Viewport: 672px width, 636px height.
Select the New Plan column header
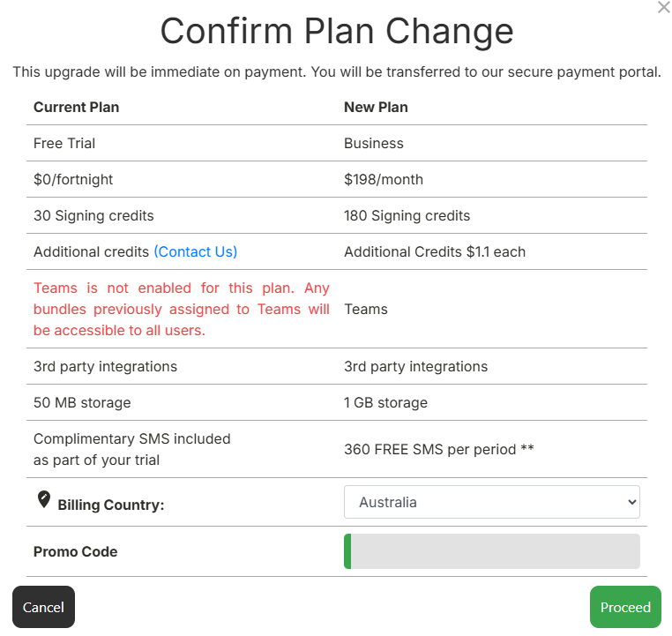pyautogui.click(x=376, y=107)
